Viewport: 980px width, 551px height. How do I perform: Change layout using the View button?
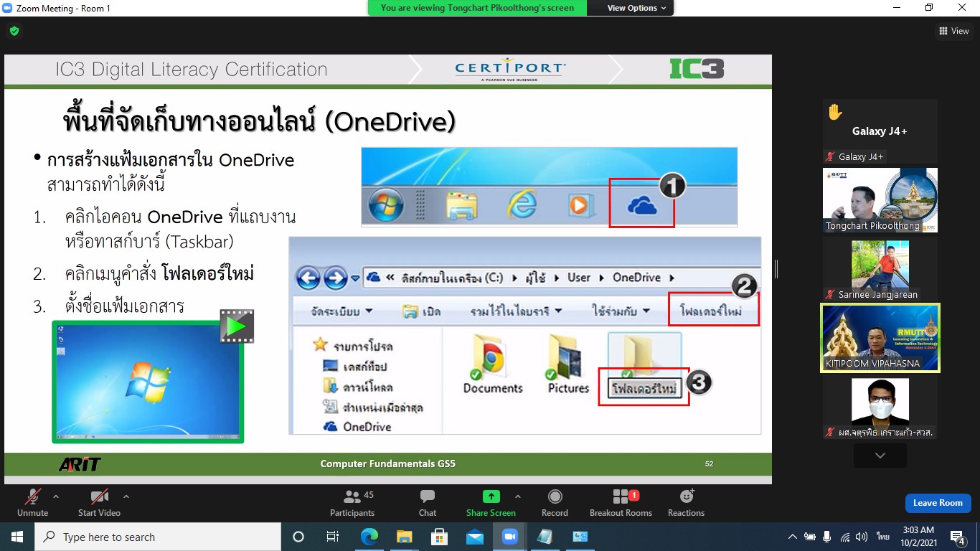point(954,31)
